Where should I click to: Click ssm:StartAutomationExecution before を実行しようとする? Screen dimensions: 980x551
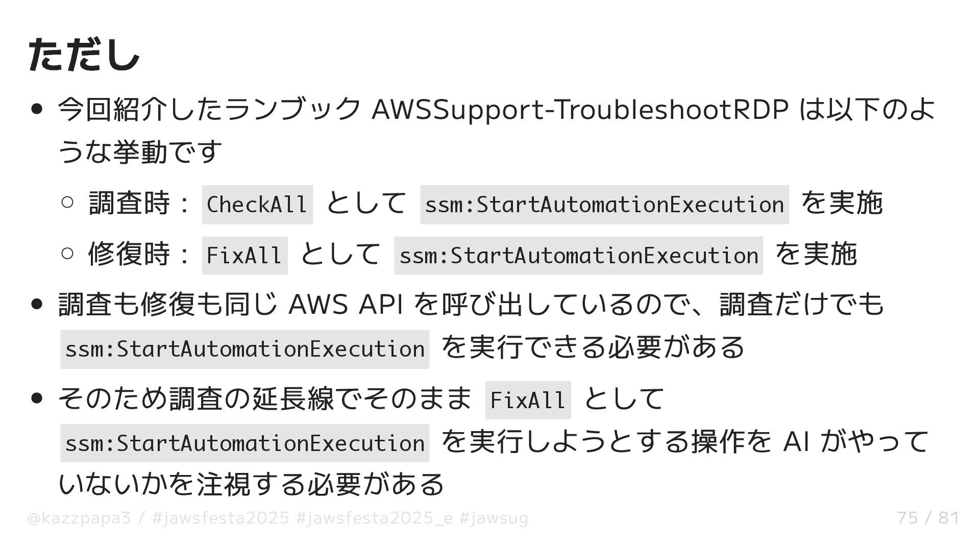tap(245, 443)
